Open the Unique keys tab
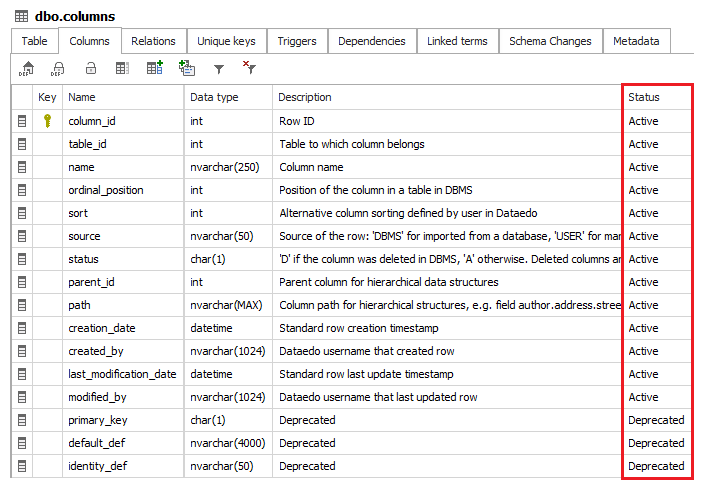This screenshot has height=490, width=704. click(226, 41)
